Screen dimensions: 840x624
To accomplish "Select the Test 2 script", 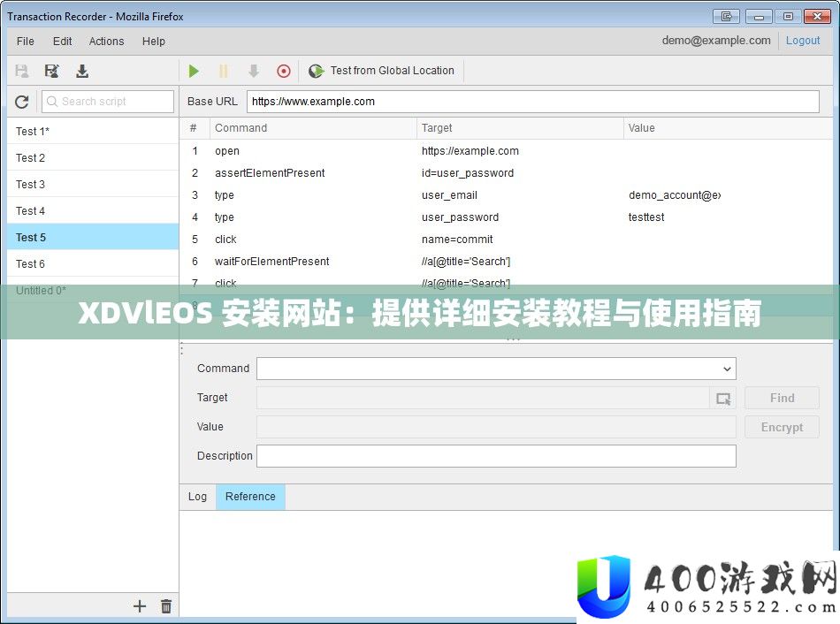I will click(93, 158).
